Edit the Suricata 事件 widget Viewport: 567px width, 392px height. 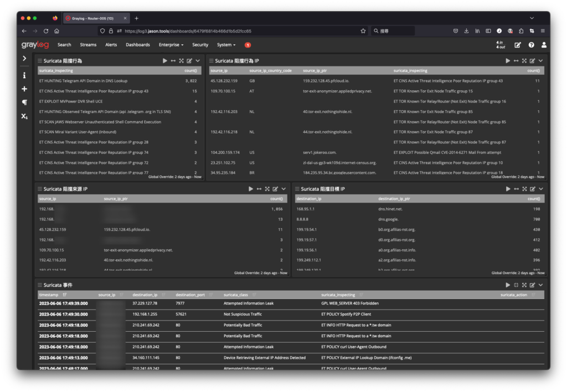pyautogui.click(x=532, y=285)
